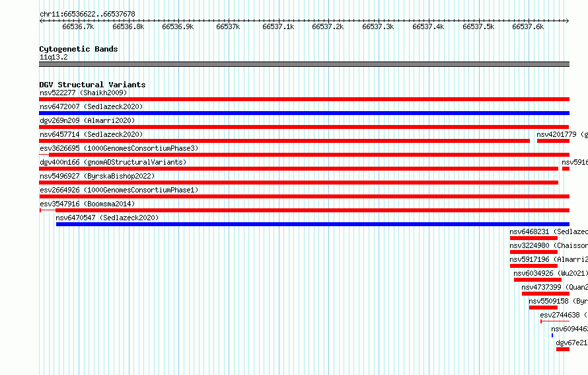
Task: Click the red bar beneath dgv269n209
Action: 304,127
